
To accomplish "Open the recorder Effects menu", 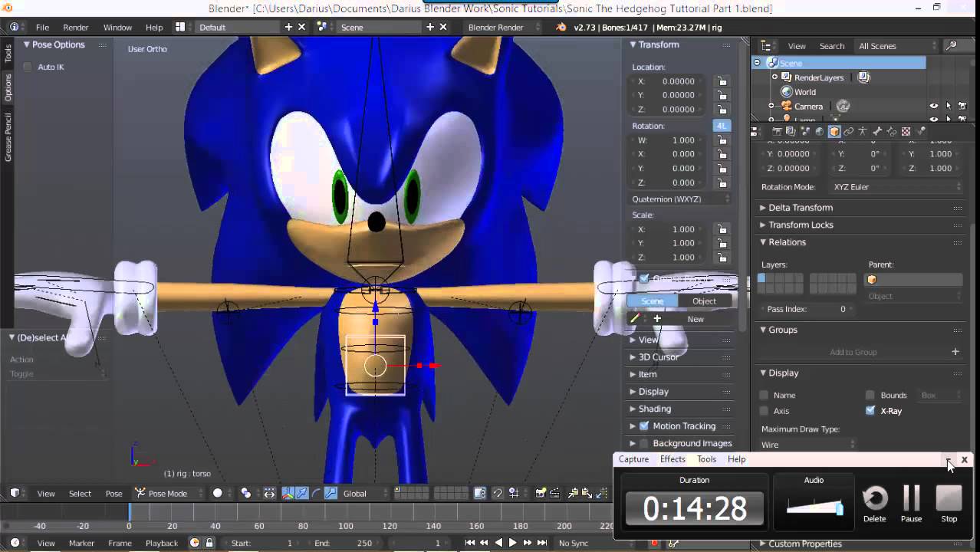I will [x=673, y=458].
